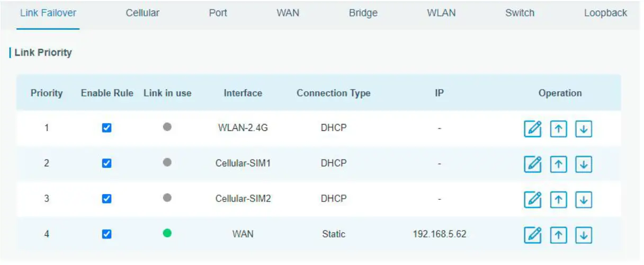The image size is (644, 265).
Task: Disable the WLAN-2.4G rule checkbox
Action: pyautogui.click(x=106, y=128)
